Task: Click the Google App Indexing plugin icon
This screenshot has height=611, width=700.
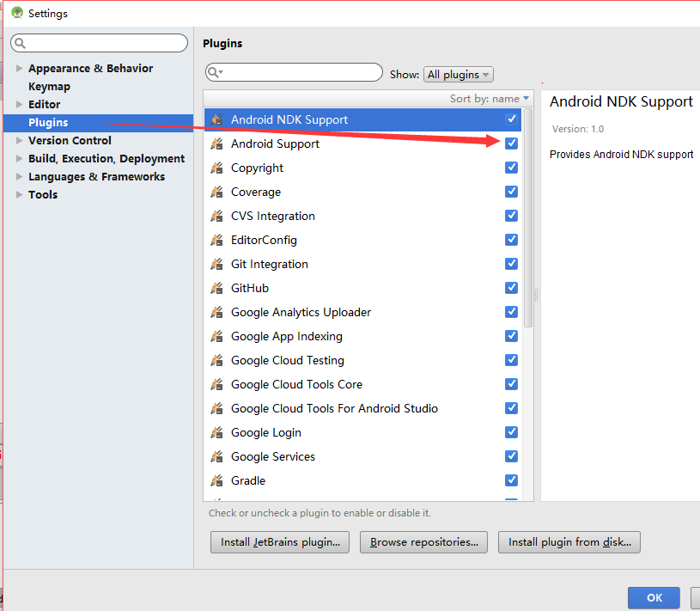Action: click(216, 336)
